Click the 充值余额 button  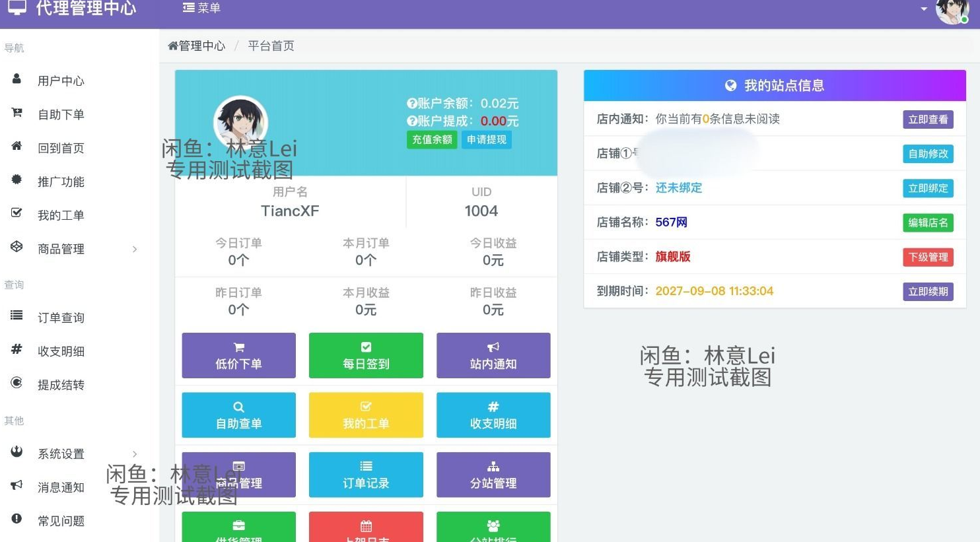pos(431,139)
